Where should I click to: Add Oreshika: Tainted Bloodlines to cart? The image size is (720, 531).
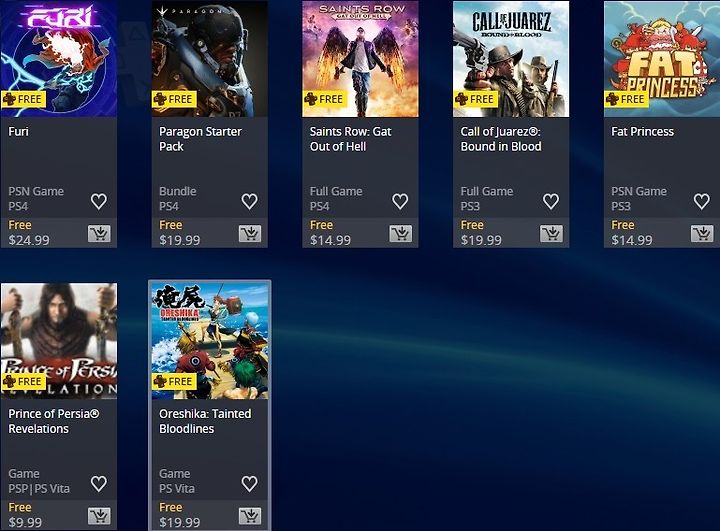pos(250,516)
